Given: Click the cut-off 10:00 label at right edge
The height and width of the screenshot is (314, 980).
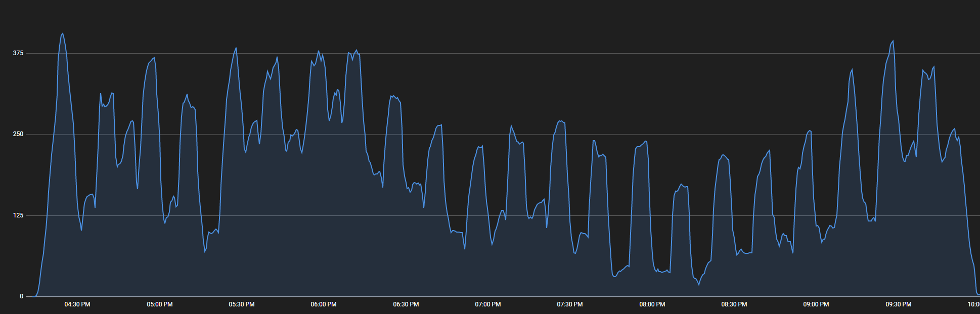Looking at the screenshot, I should pyautogui.click(x=973, y=304).
